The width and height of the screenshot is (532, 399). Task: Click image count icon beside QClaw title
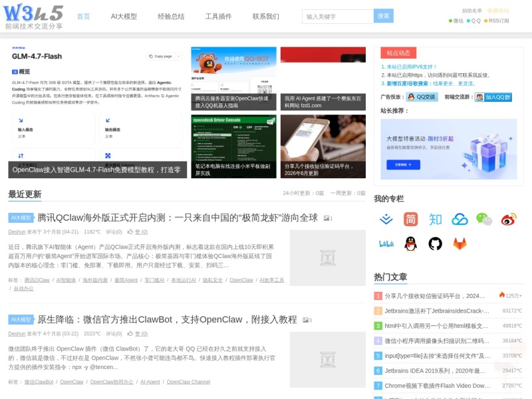coord(328,218)
